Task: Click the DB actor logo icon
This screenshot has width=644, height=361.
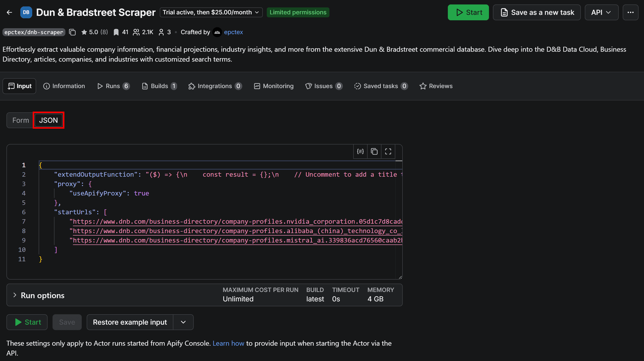Action: 26,12
